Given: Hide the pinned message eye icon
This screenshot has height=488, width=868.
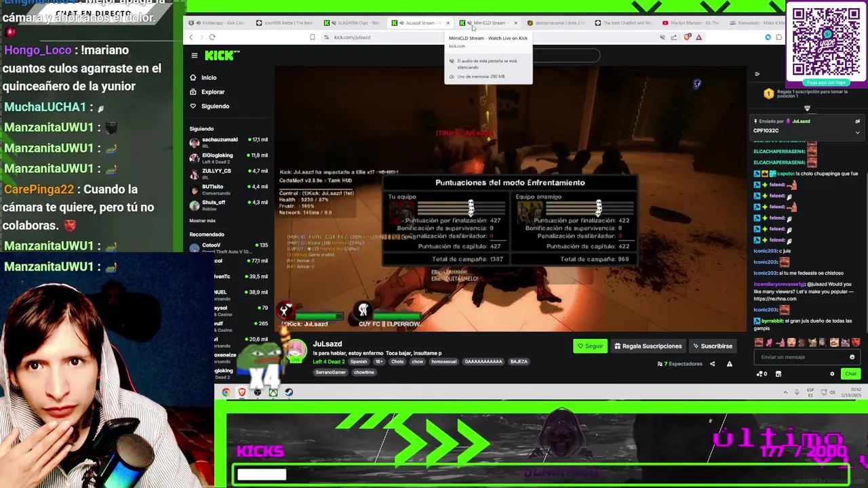Looking at the screenshot, I should tap(857, 121).
